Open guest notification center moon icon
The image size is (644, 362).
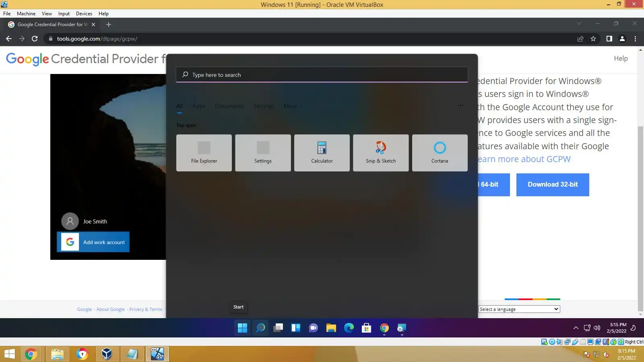[633, 328]
